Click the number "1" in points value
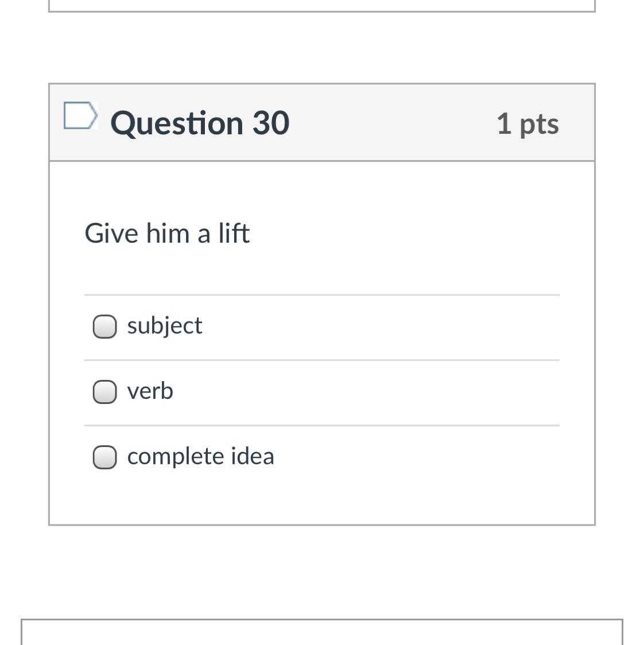Screen dimensions: 644x645 click(504, 123)
